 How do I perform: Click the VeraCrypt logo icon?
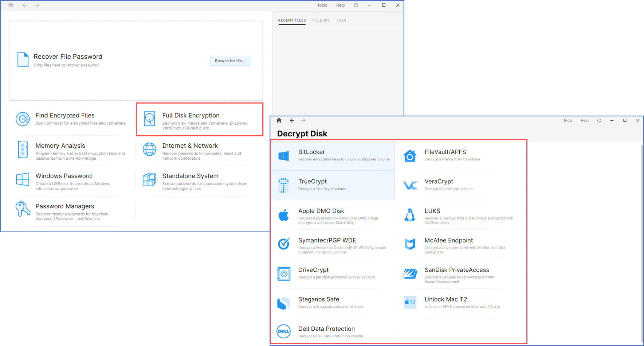click(x=410, y=186)
